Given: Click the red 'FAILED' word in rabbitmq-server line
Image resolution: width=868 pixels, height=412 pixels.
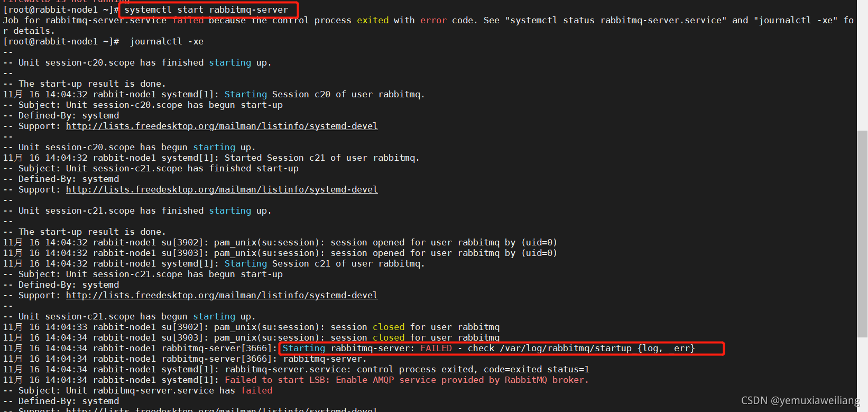Looking at the screenshot, I should point(436,348).
